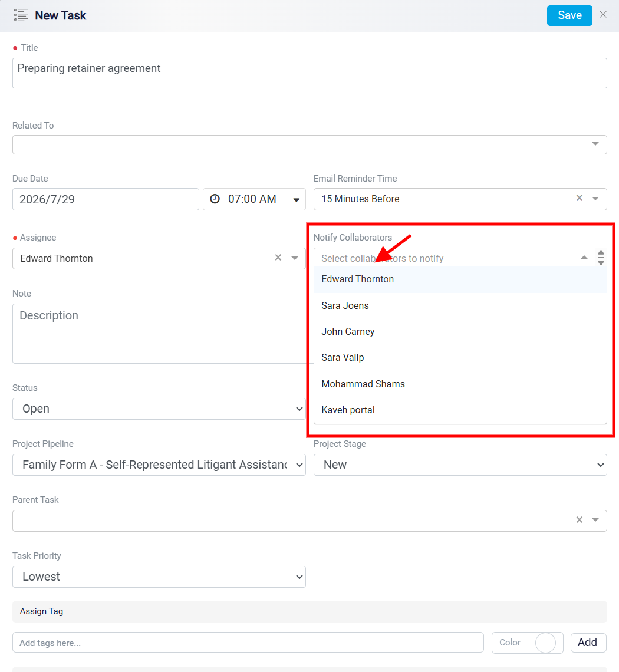Click the Add tags here input field
This screenshot has width=619, height=672.
coord(248,643)
